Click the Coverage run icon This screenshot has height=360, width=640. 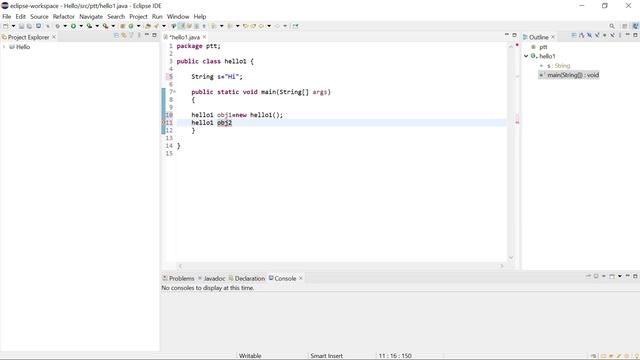pos(89,26)
